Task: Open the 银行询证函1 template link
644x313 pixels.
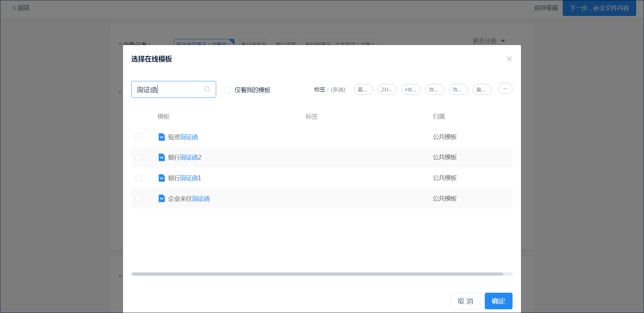Action: [x=185, y=178]
